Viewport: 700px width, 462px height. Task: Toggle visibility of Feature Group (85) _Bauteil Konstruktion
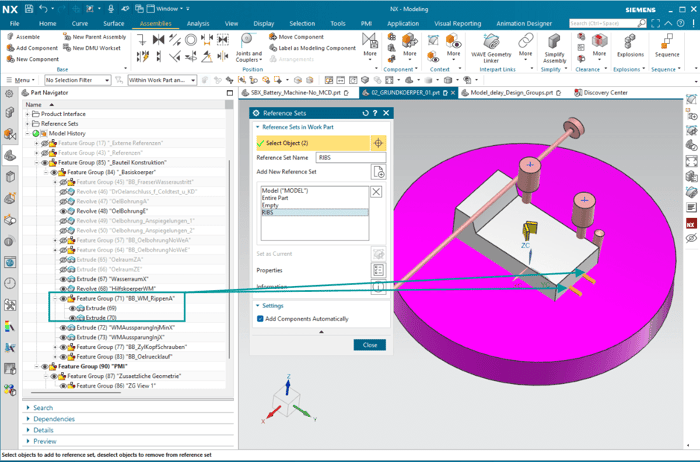pyautogui.click(x=45, y=162)
